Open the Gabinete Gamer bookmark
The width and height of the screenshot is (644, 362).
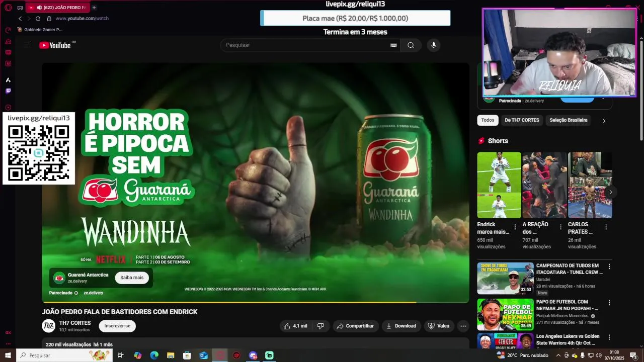tap(40, 30)
